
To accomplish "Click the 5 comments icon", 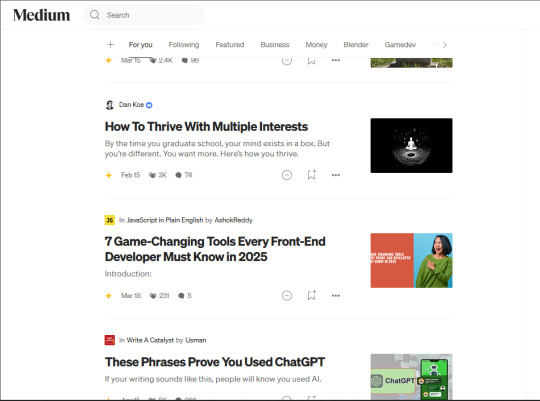I will click(181, 296).
